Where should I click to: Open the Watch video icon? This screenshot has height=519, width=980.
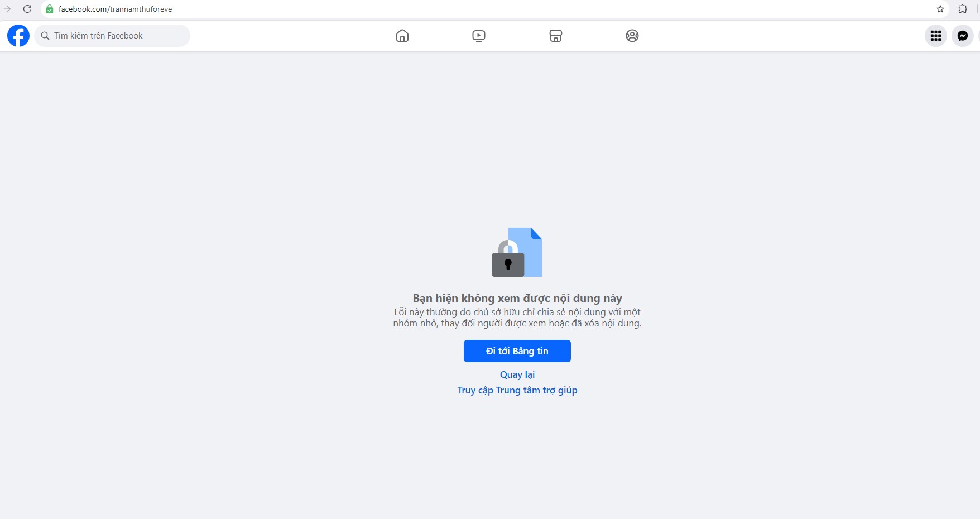pos(479,36)
